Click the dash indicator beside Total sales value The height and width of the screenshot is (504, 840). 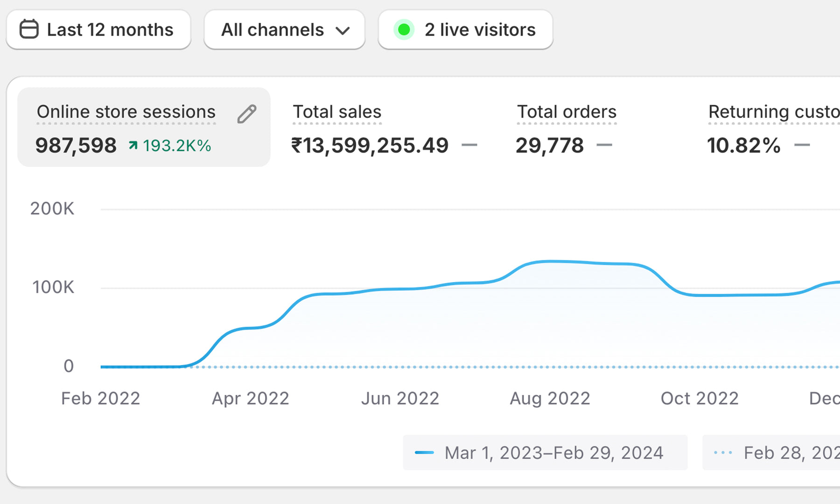[x=469, y=145]
